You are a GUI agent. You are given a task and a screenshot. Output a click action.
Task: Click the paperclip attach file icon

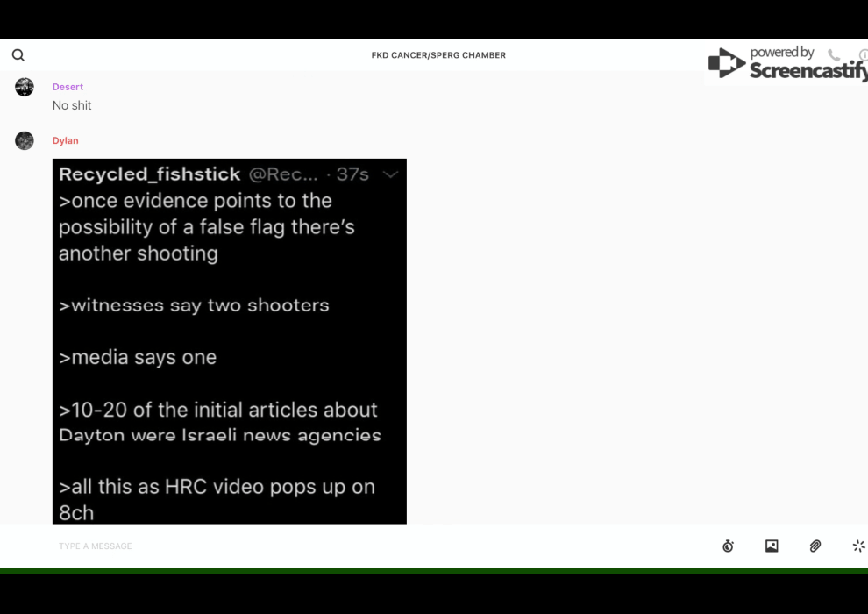[x=815, y=546]
